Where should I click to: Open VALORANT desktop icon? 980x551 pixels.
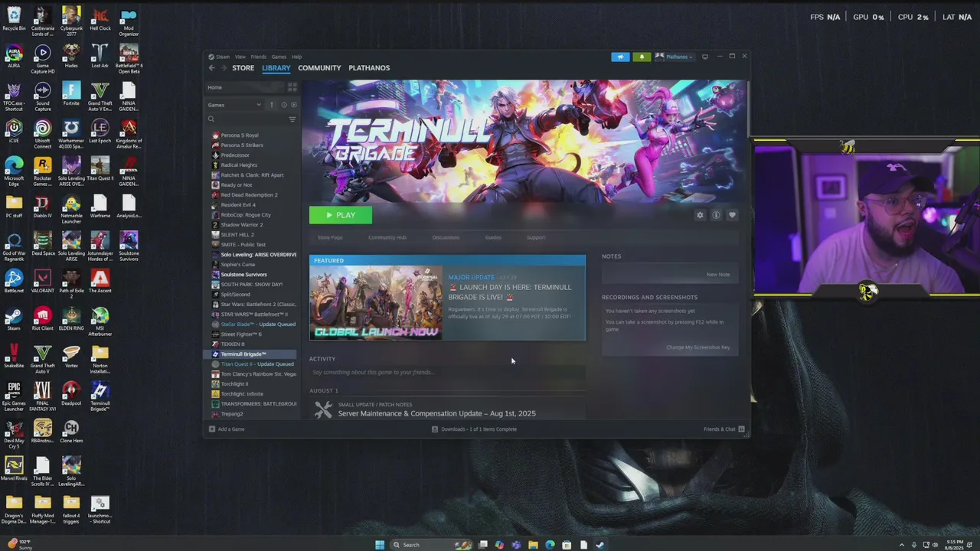(43, 282)
